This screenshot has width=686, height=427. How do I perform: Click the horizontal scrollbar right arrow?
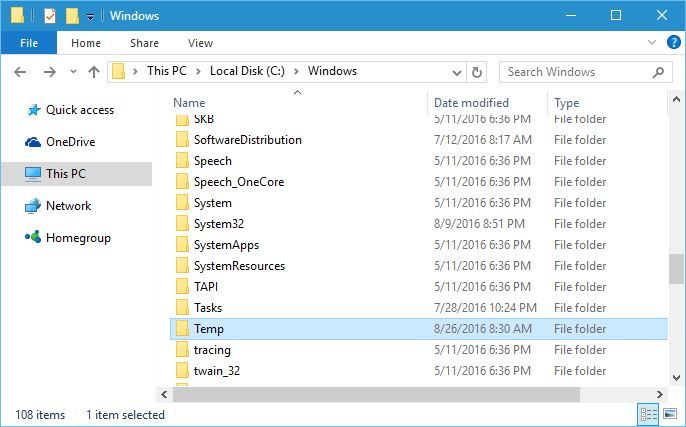660,394
